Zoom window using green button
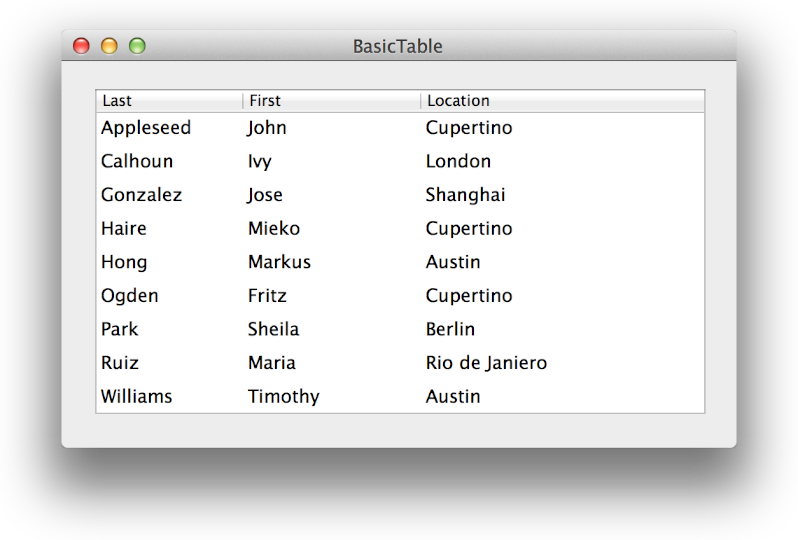Screen dimensions: 798x540 (x=137, y=46)
